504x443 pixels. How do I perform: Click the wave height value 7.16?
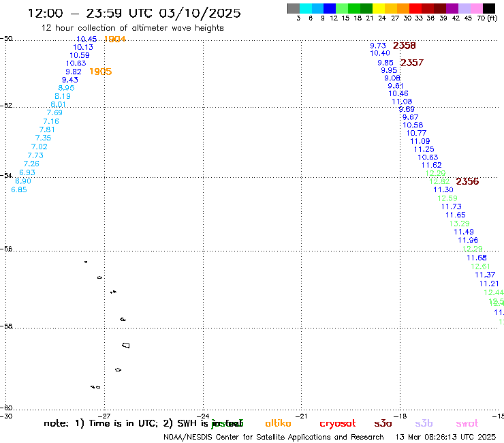click(x=51, y=121)
